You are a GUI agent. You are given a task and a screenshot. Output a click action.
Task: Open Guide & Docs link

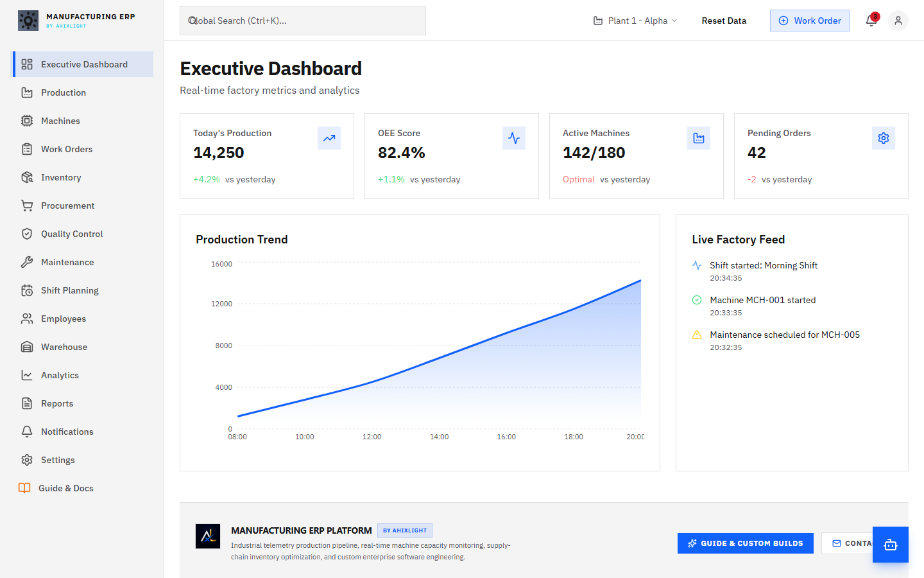click(83, 488)
